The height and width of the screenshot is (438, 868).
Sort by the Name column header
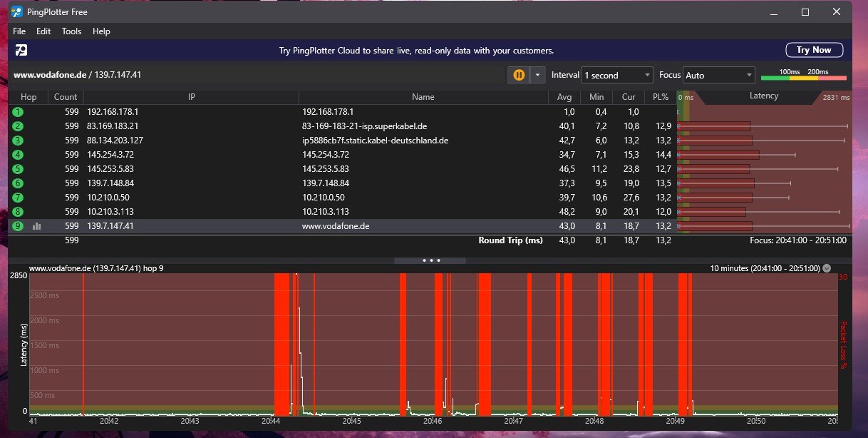pyautogui.click(x=423, y=96)
